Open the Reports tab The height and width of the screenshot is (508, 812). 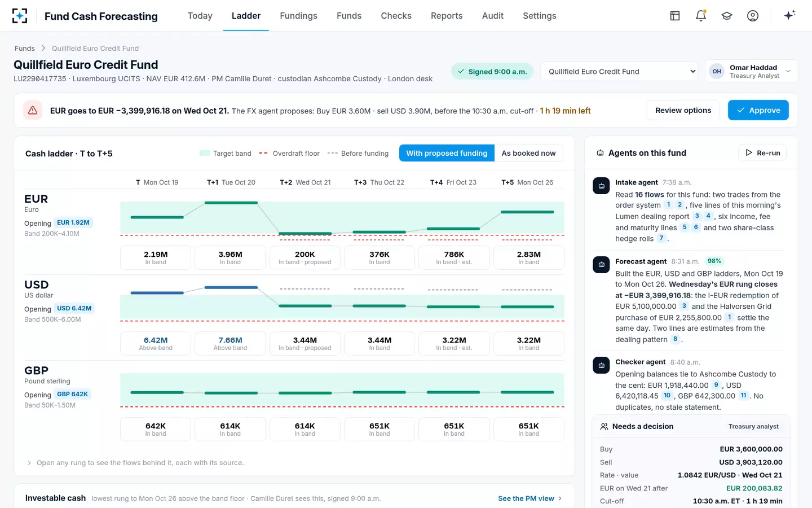point(447,16)
